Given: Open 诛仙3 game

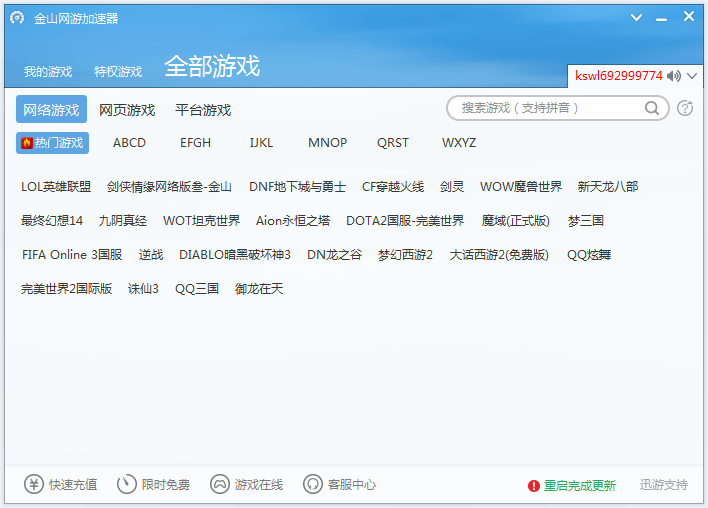Looking at the screenshot, I should click(x=143, y=289).
